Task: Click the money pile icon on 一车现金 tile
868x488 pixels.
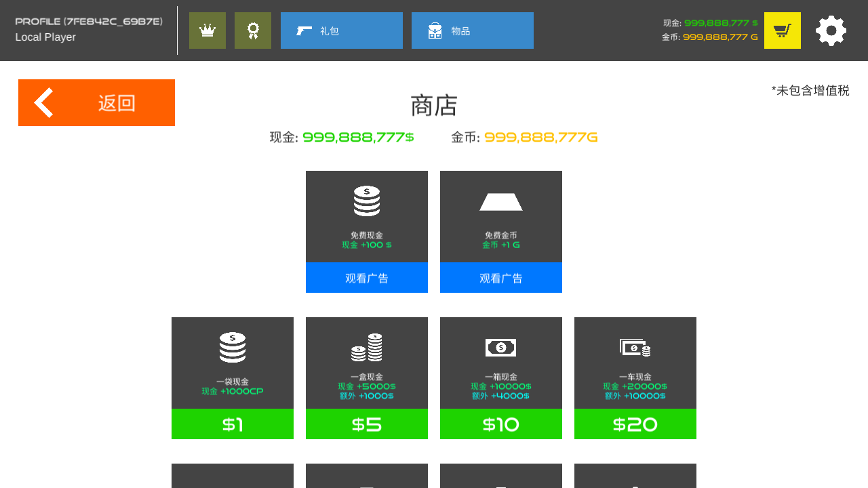Action: 635,347
